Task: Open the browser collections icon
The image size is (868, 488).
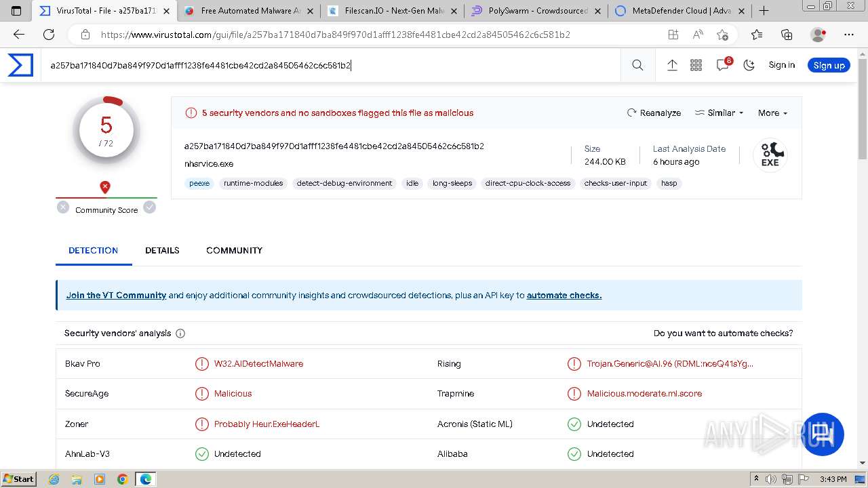Action: tap(787, 35)
